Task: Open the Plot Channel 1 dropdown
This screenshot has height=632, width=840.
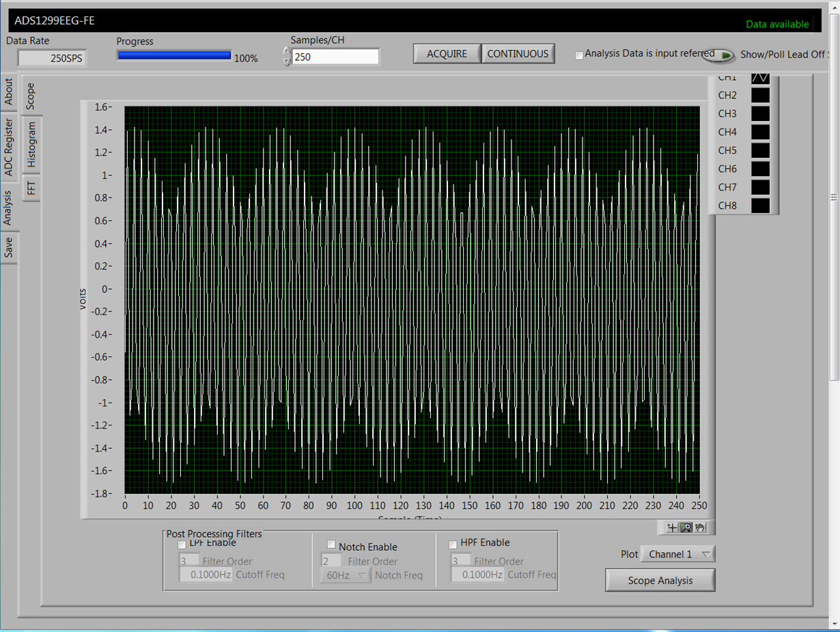Action: click(x=677, y=554)
